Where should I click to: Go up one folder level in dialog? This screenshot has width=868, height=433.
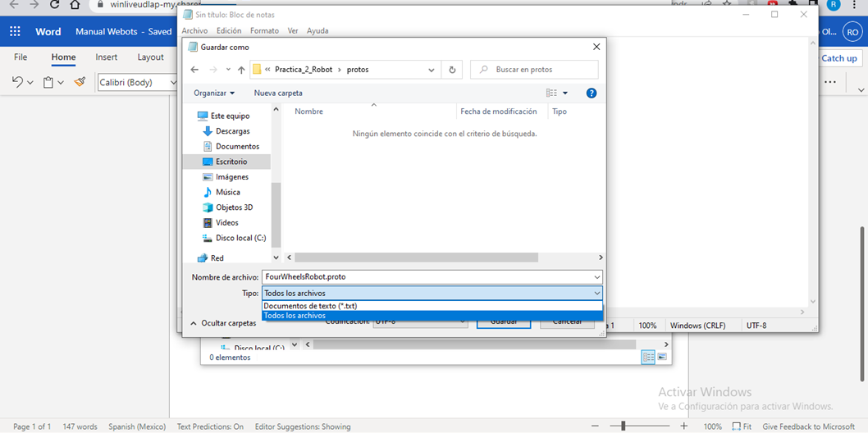point(241,70)
